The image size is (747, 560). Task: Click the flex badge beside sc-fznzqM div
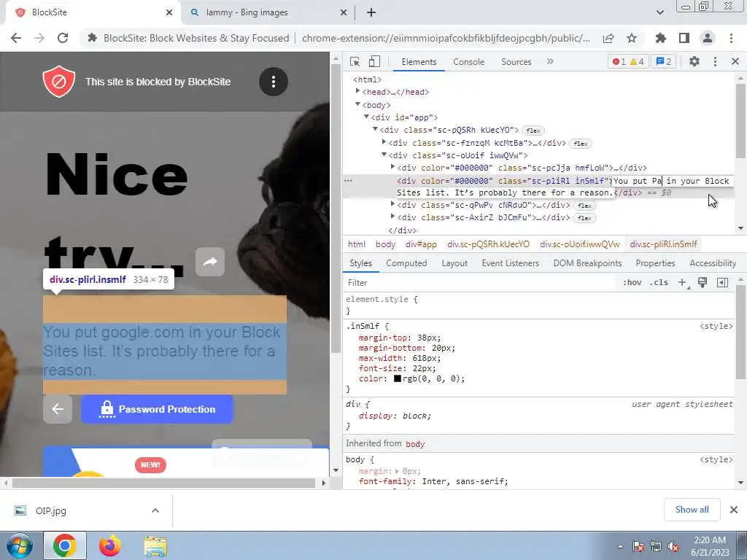pyautogui.click(x=580, y=144)
